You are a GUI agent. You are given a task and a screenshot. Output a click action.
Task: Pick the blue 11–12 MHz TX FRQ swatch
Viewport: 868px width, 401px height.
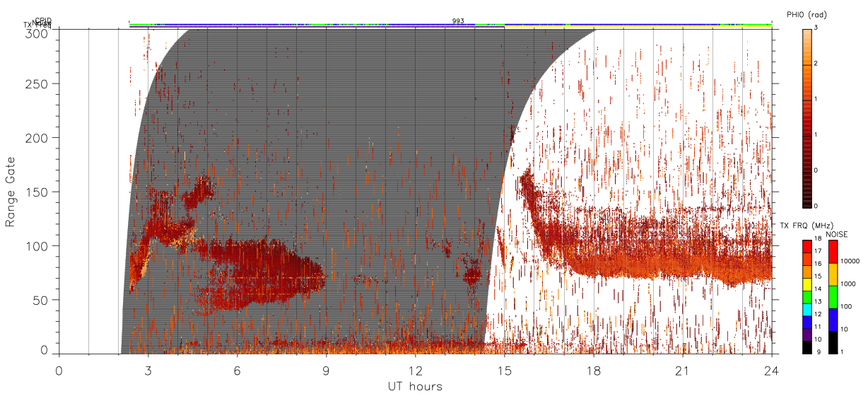tap(807, 322)
